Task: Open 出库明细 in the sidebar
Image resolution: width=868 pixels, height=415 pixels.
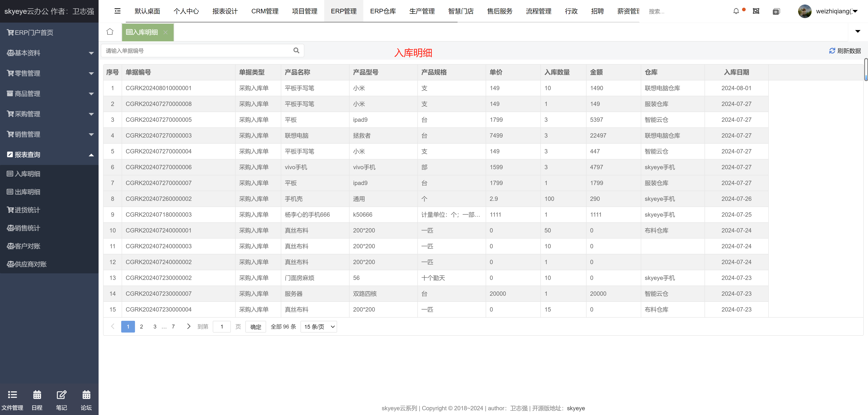Action: tap(27, 192)
